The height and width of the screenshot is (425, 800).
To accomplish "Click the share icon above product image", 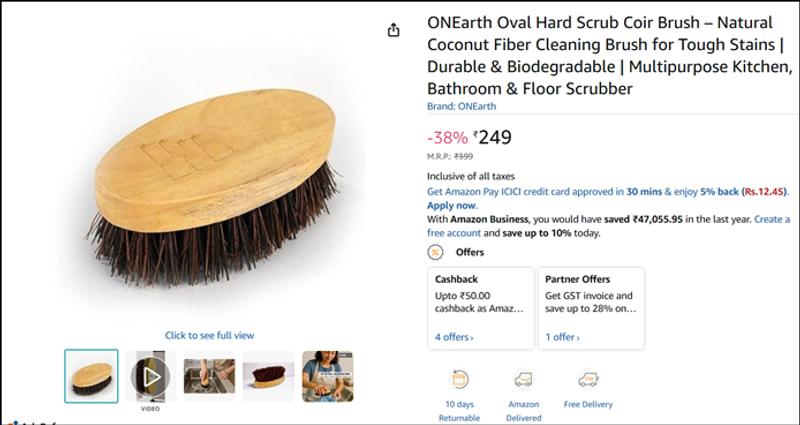I will click(394, 30).
